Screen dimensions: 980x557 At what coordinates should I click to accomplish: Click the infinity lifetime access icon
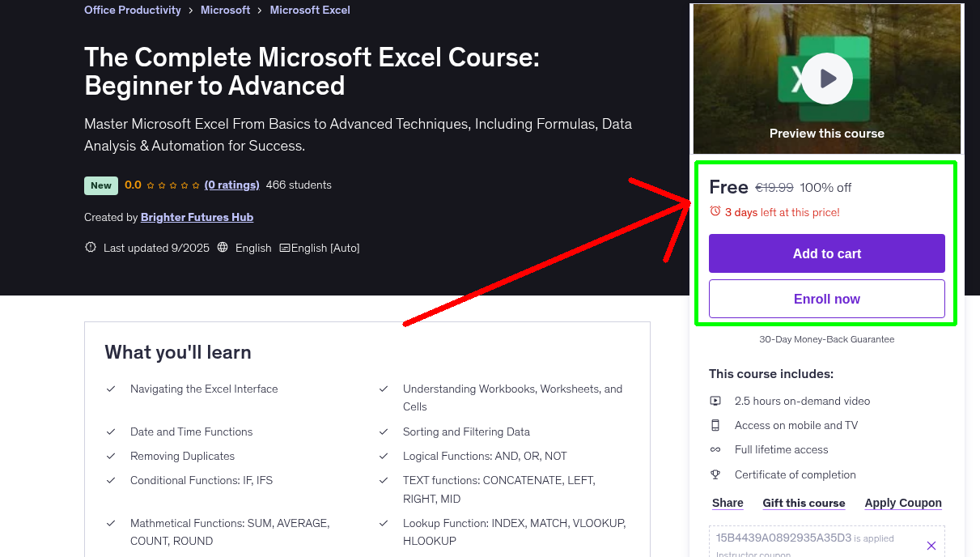715,449
